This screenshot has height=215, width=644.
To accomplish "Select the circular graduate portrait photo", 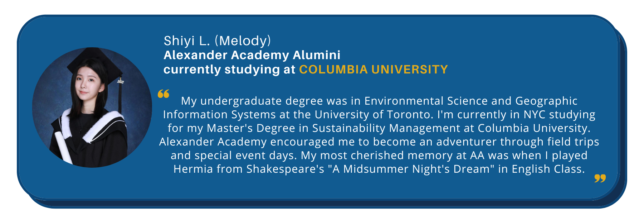I will tap(92, 107).
